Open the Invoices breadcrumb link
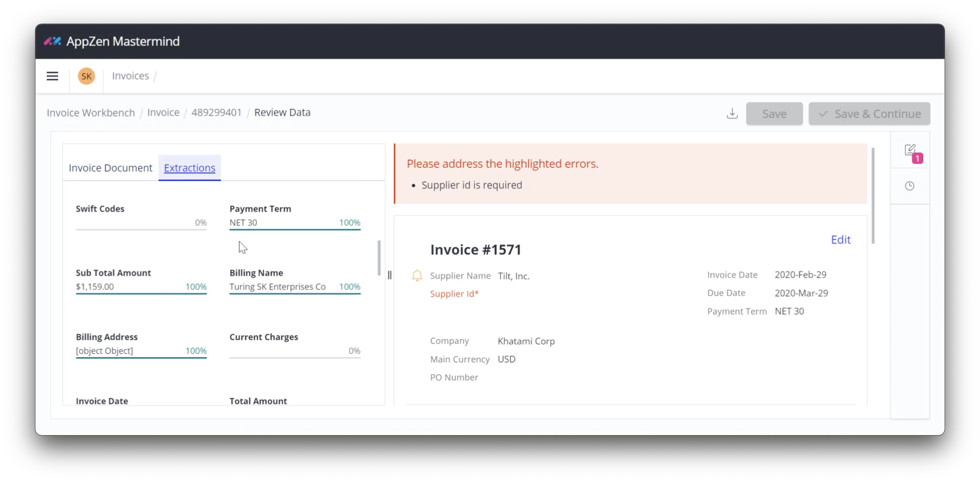The image size is (980, 482). [130, 76]
